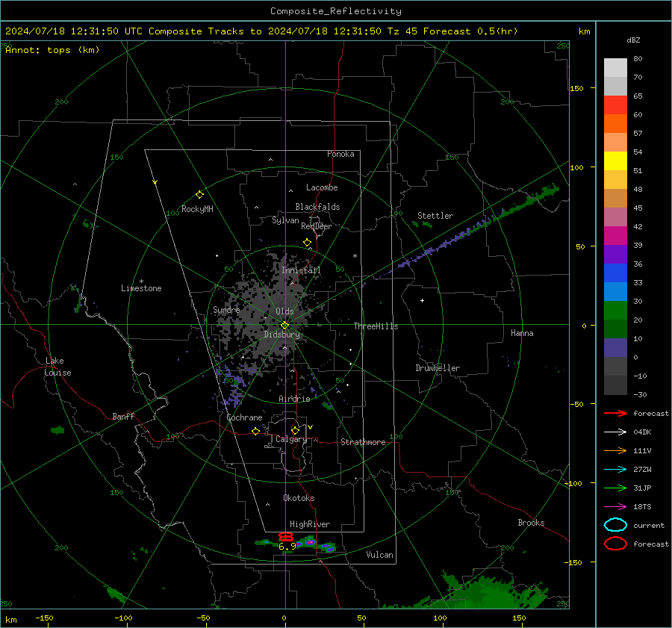This screenshot has width=672, height=628.
Task: Click the Drumheller town label
Action: (x=438, y=368)
